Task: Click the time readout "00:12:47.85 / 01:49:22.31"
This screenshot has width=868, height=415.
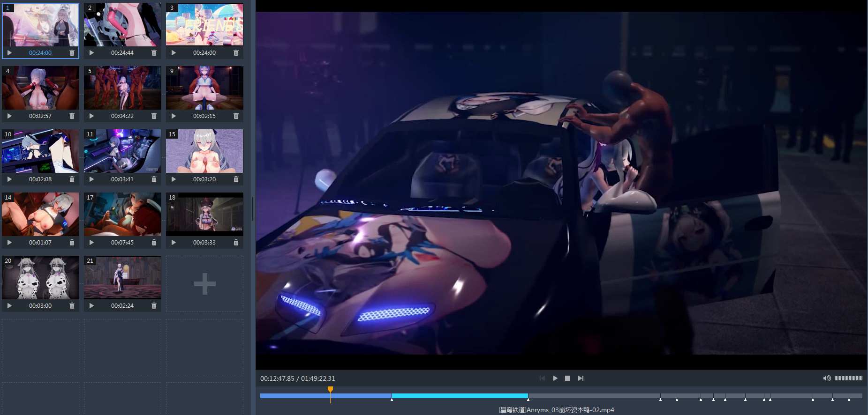Action: (298, 378)
